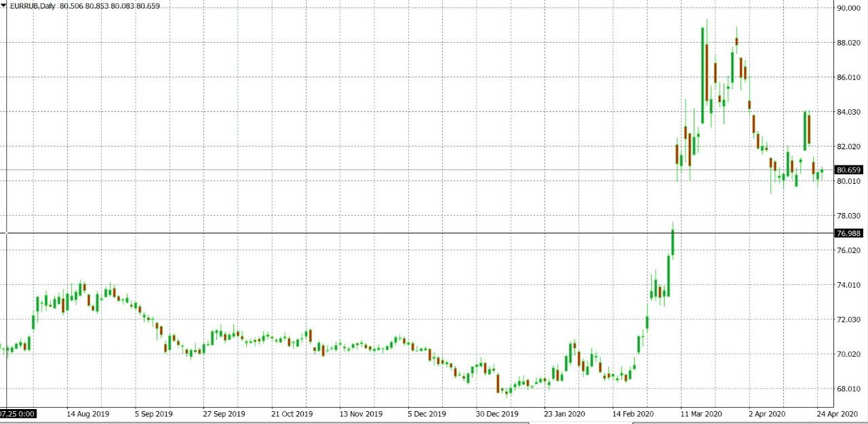
Task: Click the 2 Apr 2020 date label
Action: [766, 413]
